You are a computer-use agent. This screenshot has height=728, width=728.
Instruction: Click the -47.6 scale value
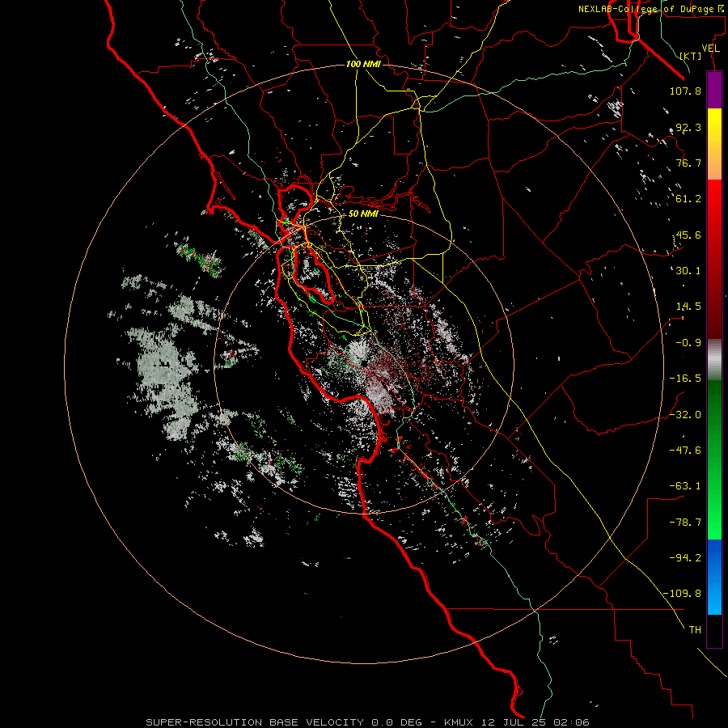coord(685,451)
